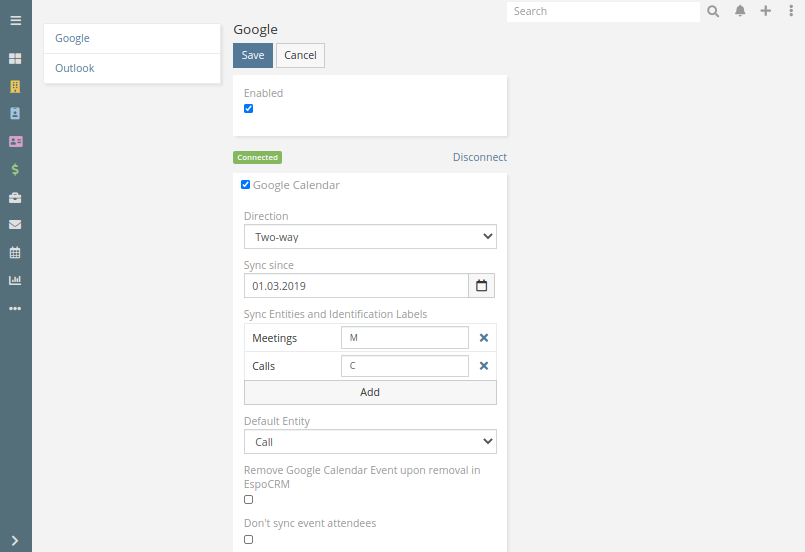Screen dimensions: 805x552
Task: Check Don't sync event attendees
Action: click(248, 540)
